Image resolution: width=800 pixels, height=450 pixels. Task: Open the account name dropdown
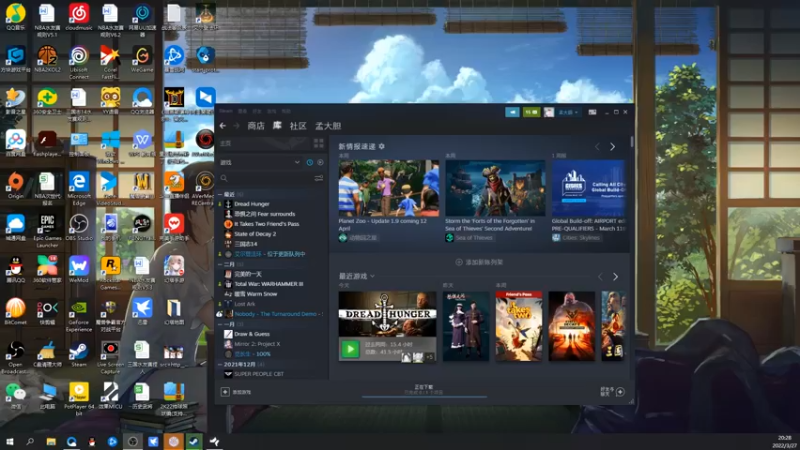568,112
